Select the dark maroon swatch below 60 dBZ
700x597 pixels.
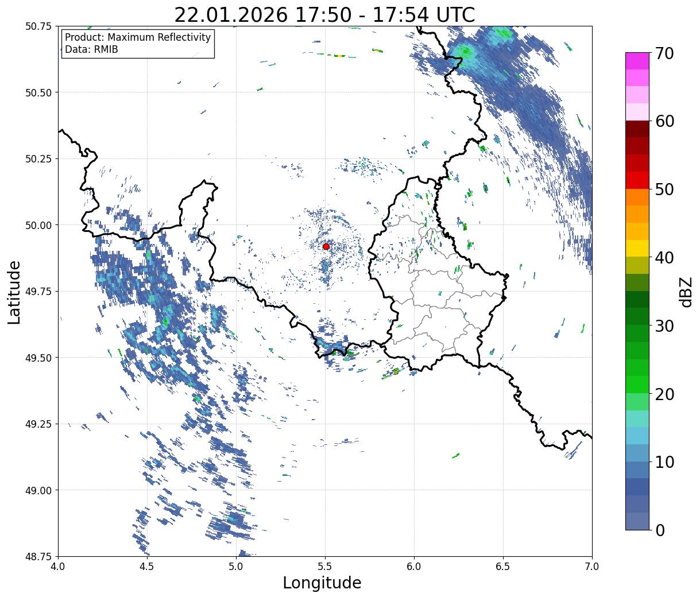click(637, 129)
